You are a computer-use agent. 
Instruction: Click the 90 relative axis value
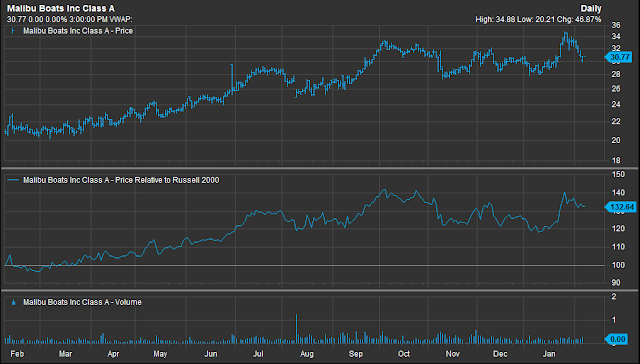[616, 282]
